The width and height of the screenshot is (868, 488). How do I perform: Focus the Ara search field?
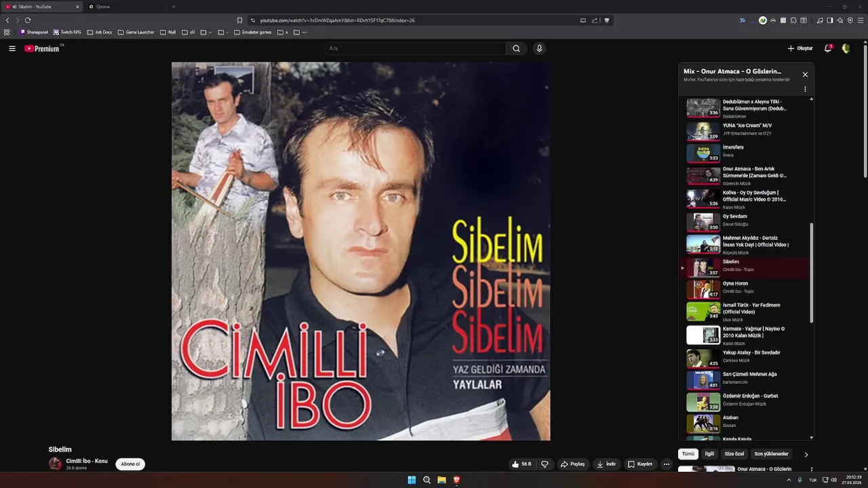coord(415,49)
